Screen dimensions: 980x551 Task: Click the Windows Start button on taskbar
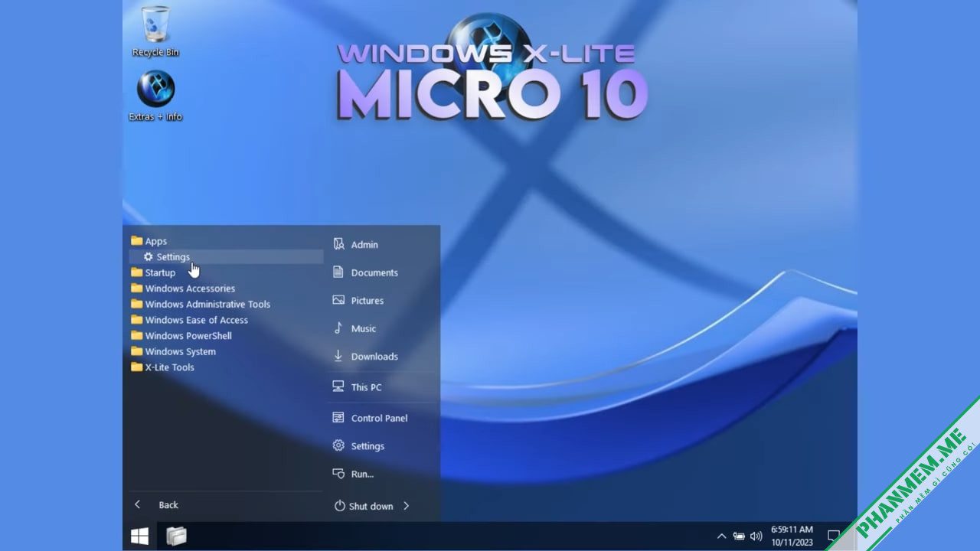(139, 536)
